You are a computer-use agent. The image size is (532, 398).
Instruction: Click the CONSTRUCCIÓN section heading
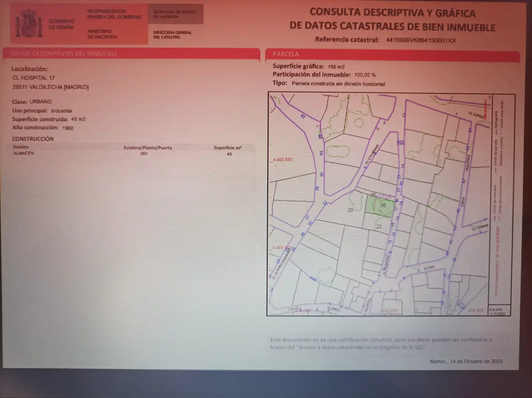pyautogui.click(x=33, y=139)
